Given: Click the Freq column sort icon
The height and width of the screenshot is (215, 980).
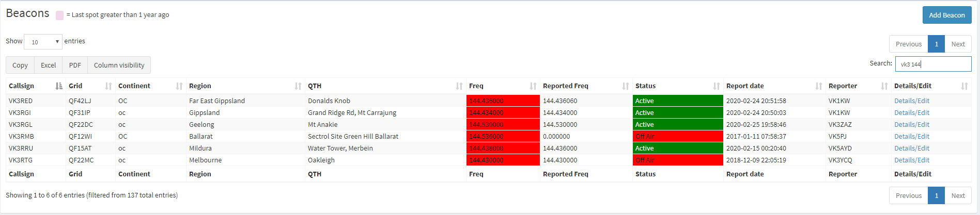Looking at the screenshot, I should tap(533, 86).
